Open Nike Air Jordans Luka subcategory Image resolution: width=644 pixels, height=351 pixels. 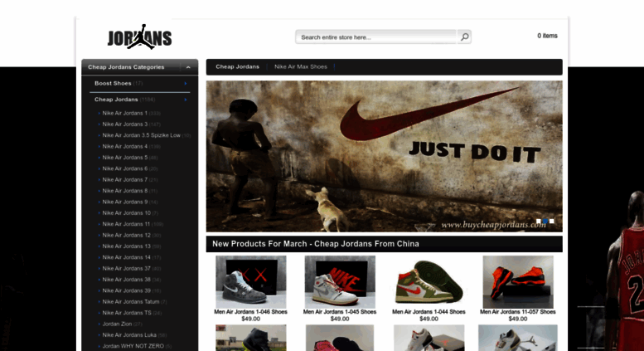coord(129,335)
